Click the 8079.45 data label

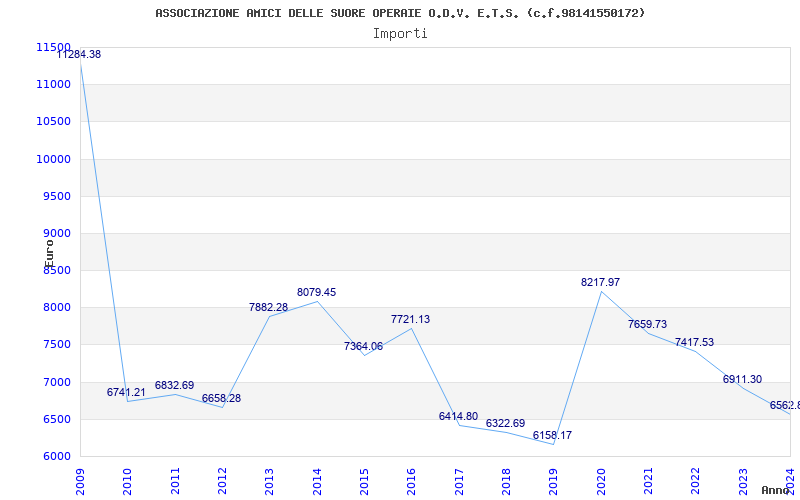coord(316,292)
